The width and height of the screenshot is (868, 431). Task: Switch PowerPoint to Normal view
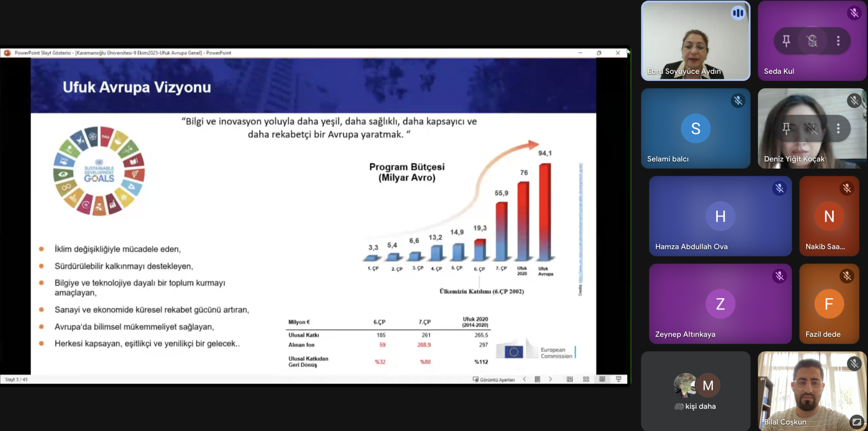570,379
